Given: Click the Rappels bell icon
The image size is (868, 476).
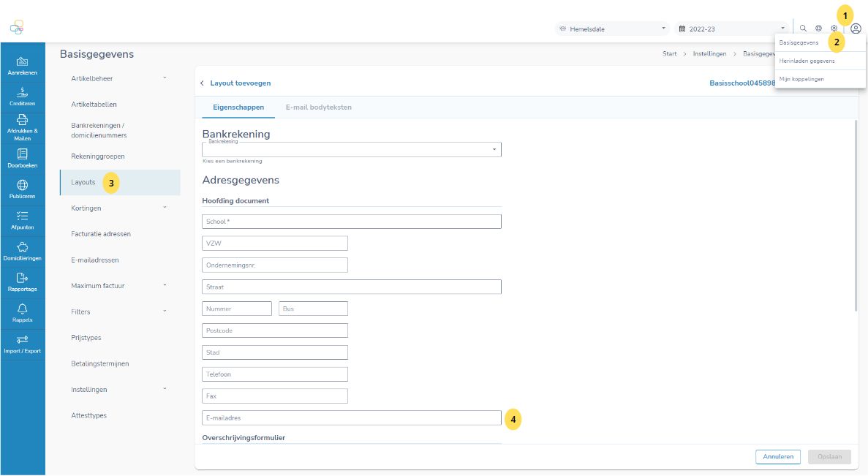Looking at the screenshot, I should pyautogui.click(x=23, y=313).
